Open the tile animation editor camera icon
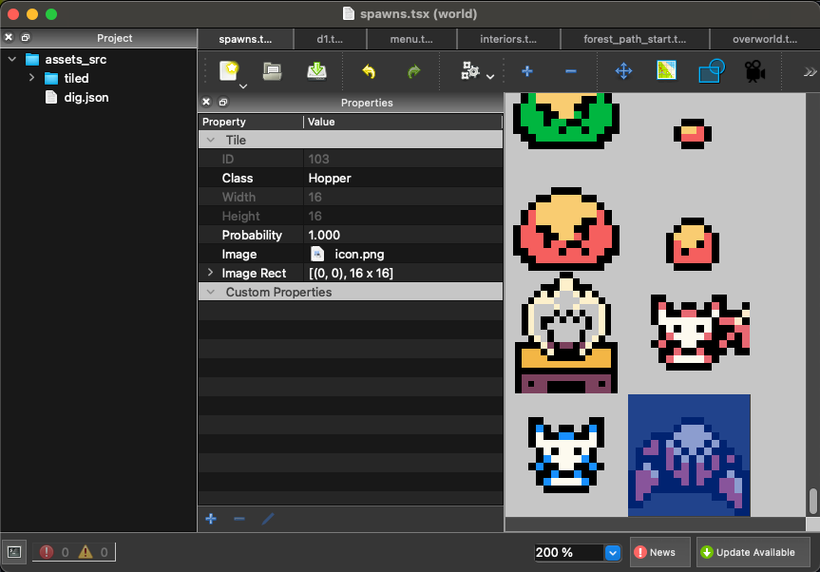 (754, 72)
